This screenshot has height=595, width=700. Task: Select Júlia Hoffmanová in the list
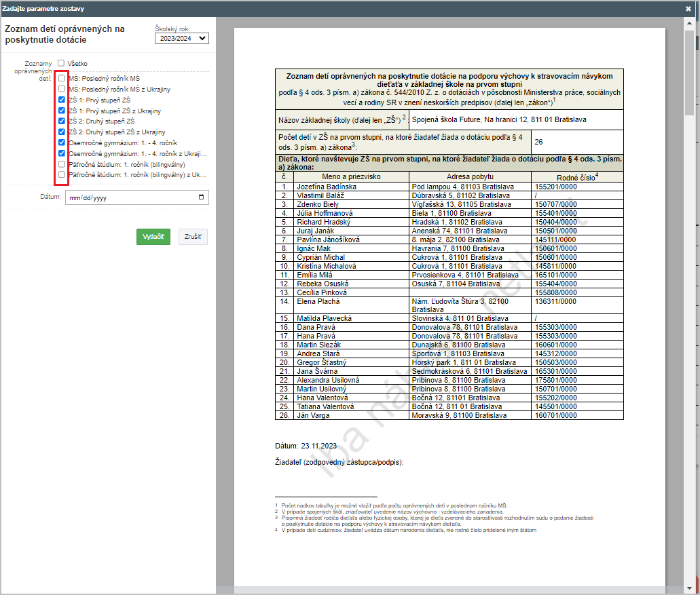(325, 213)
